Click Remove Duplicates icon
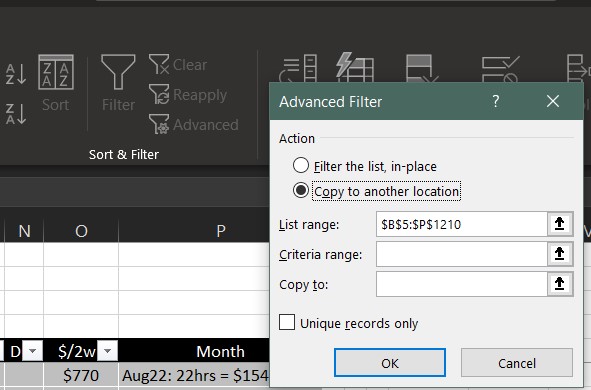This screenshot has height=390, width=591. tap(421, 69)
